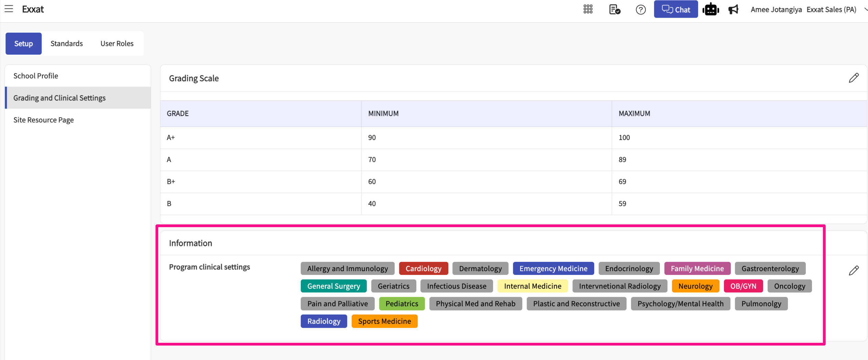This screenshot has height=360, width=868.
Task: Edit Program clinical settings with pencil icon
Action: click(854, 271)
